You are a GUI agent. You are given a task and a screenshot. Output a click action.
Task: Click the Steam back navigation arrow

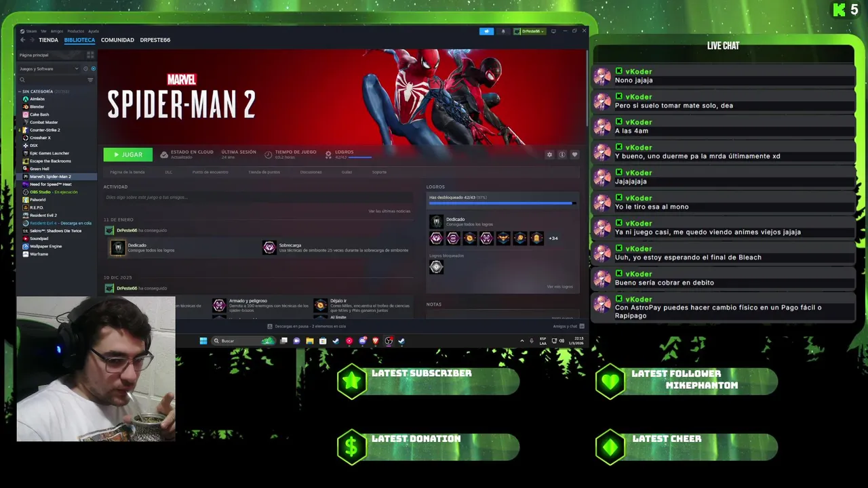tap(22, 40)
